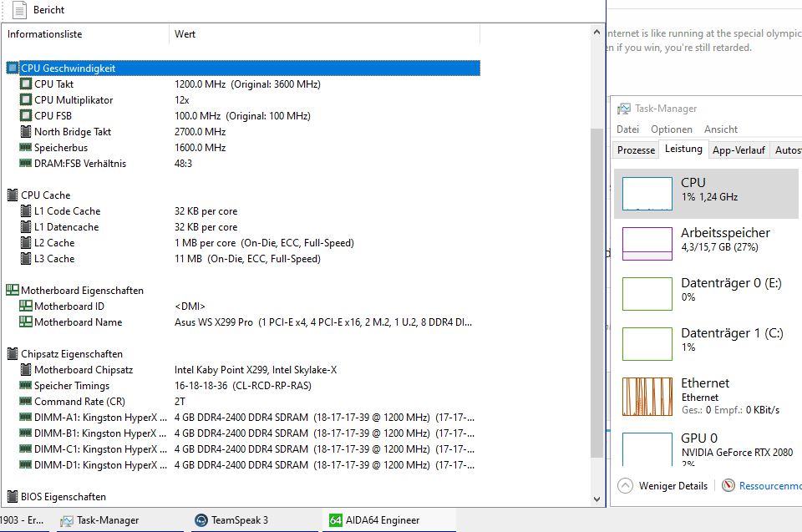Select the Arbeitsspeicher graph thumbnail
This screenshot has height=532, width=802.
[647, 244]
